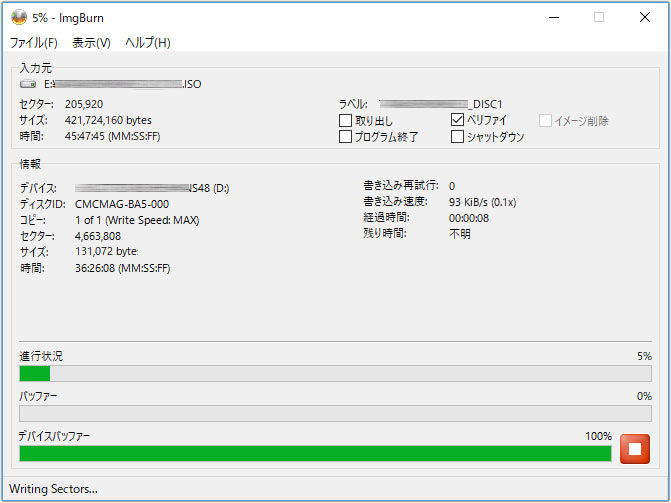The height and width of the screenshot is (503, 671).
Task: Open the ファイル(F) menu
Action: click(x=33, y=42)
